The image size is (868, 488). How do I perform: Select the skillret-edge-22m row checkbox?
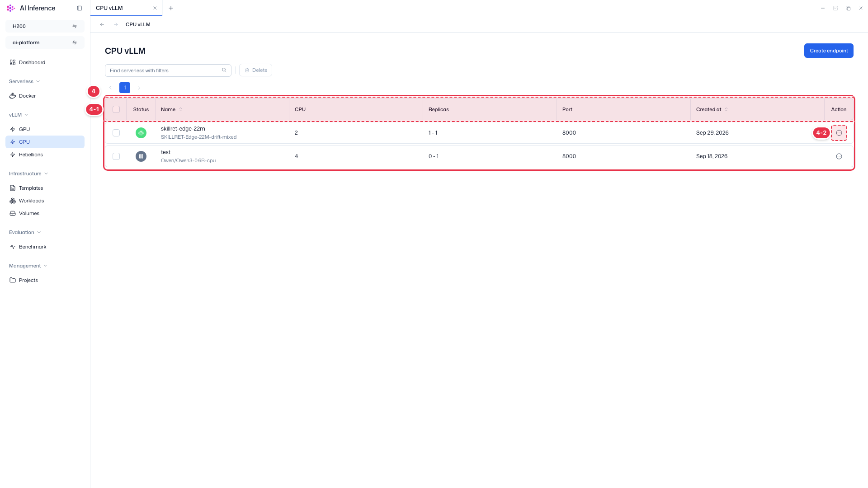pyautogui.click(x=116, y=133)
